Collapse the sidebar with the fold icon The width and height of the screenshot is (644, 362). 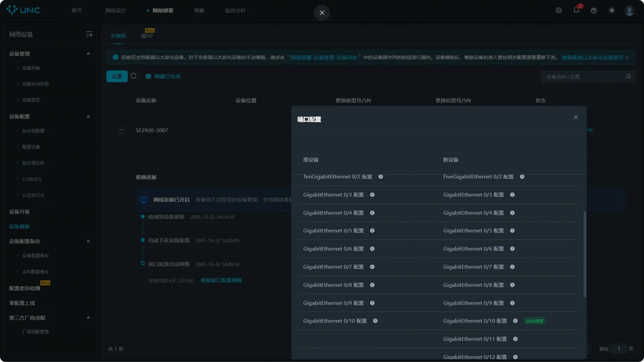click(x=89, y=34)
